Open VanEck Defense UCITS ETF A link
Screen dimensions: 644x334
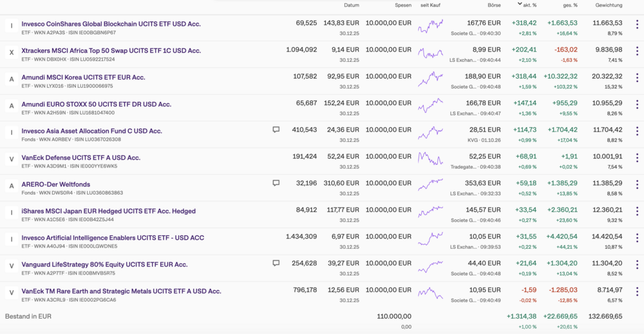coord(81,157)
